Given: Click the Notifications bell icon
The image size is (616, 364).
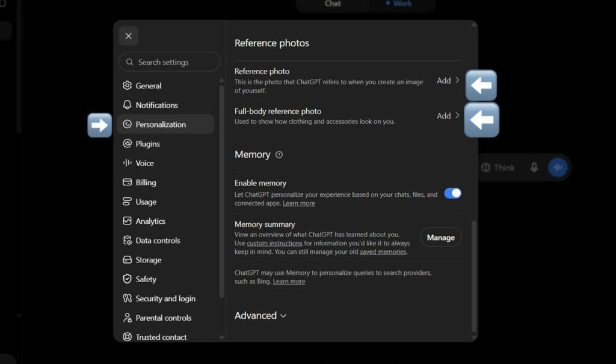Looking at the screenshot, I should [127, 105].
